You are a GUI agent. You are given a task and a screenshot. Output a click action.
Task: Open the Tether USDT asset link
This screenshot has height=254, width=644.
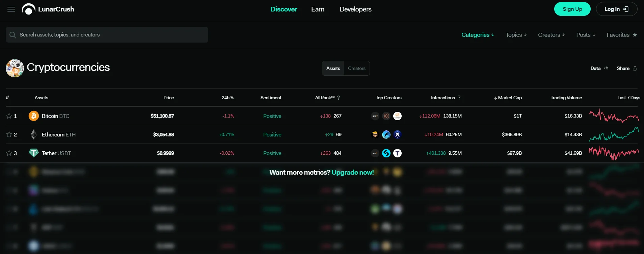[x=56, y=153]
